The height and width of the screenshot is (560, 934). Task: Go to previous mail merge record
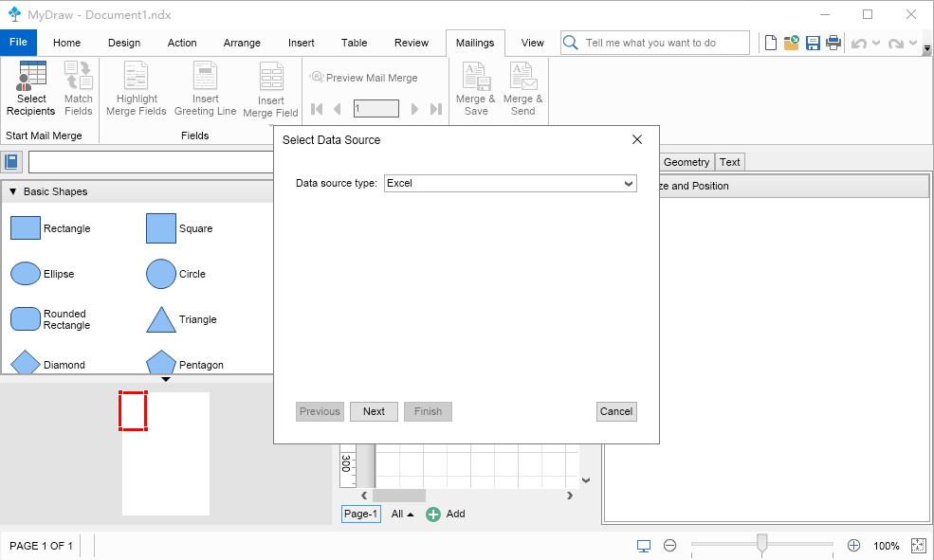click(x=338, y=109)
